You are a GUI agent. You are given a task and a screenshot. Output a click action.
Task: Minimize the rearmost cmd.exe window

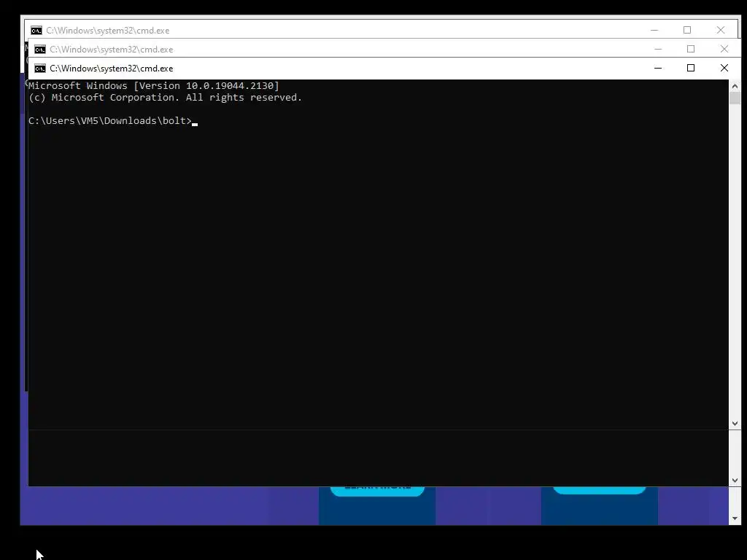pos(654,30)
